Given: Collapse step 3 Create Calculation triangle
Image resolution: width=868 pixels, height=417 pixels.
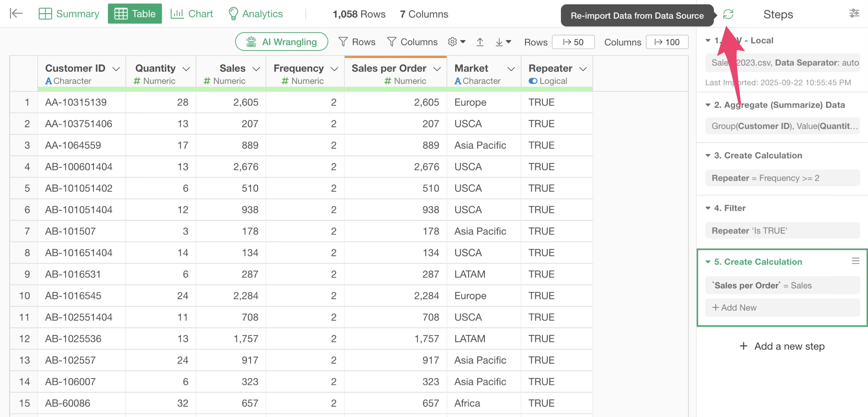Looking at the screenshot, I should (708, 156).
